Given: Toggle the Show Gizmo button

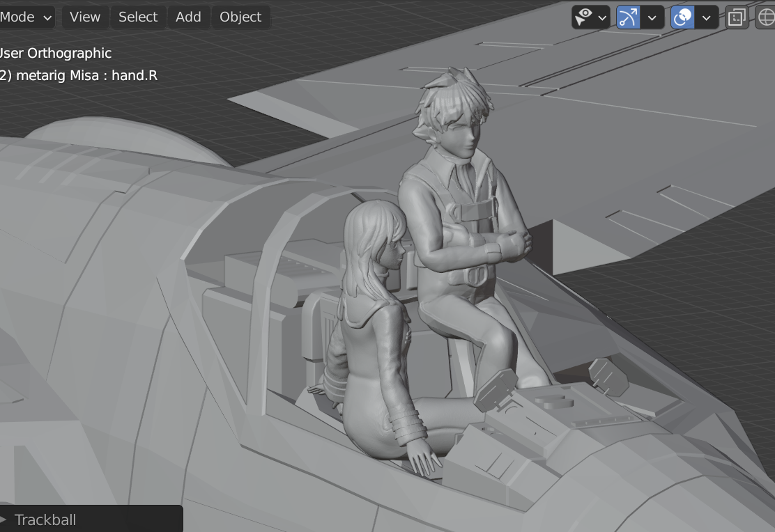Looking at the screenshot, I should point(628,17).
